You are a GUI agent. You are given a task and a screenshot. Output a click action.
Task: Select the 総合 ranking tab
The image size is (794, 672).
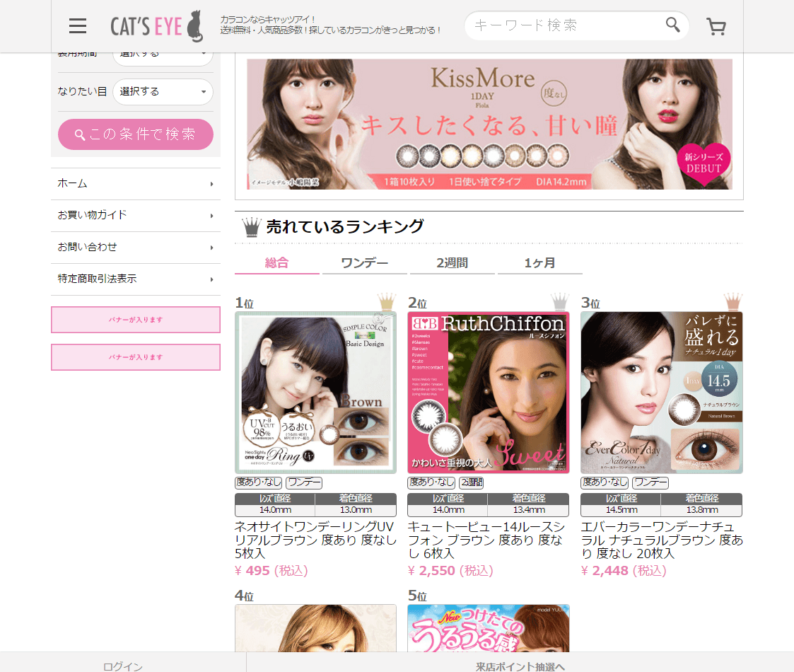click(x=277, y=264)
